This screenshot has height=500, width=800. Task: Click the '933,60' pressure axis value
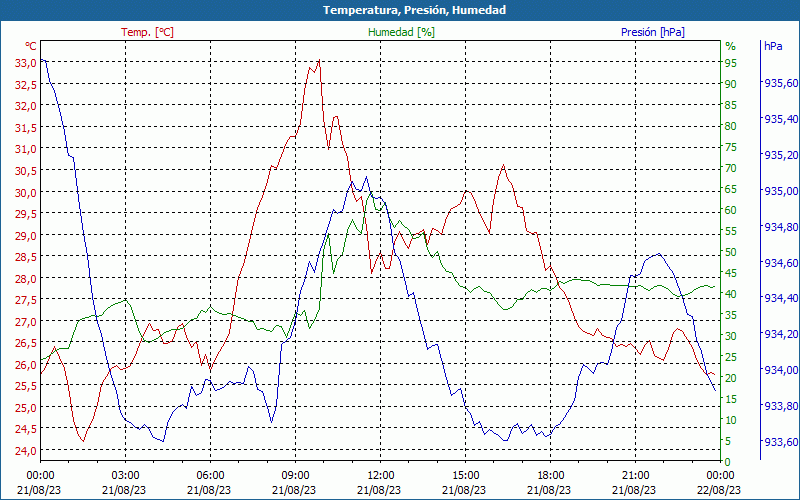781,442
